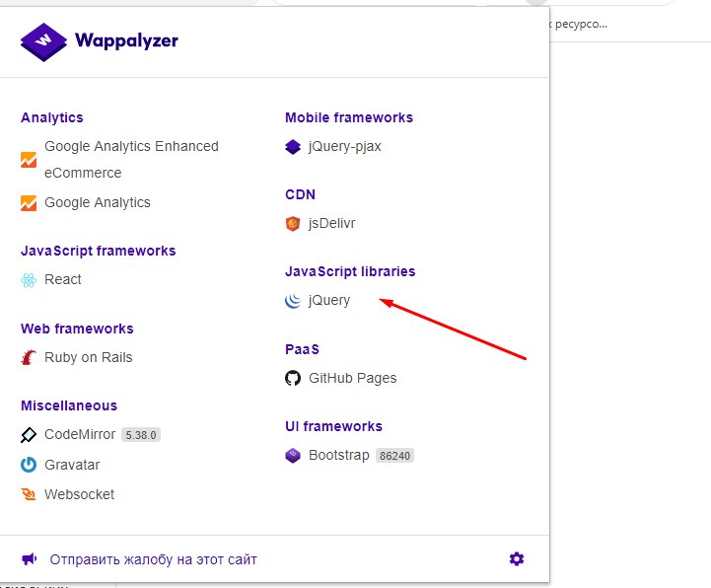Open the Web frameworks category
Screen dimensions: 711x588
click(77, 329)
